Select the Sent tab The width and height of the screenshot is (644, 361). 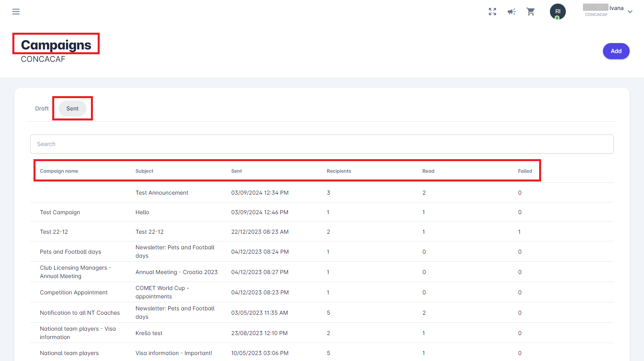pos(73,108)
